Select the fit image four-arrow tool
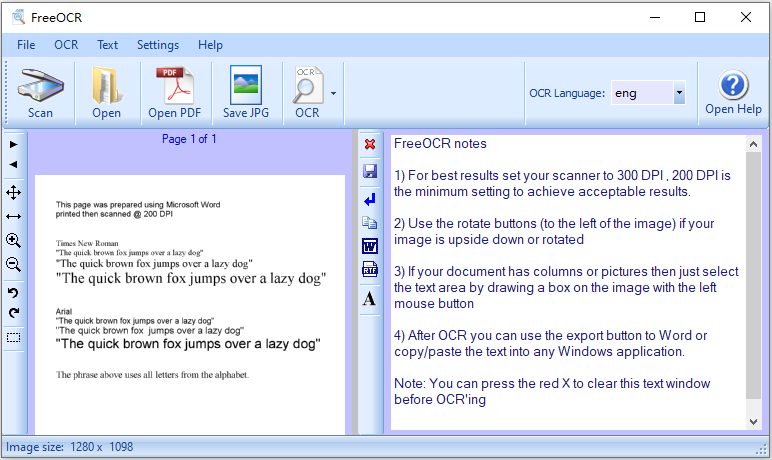772x460 pixels. [x=14, y=192]
